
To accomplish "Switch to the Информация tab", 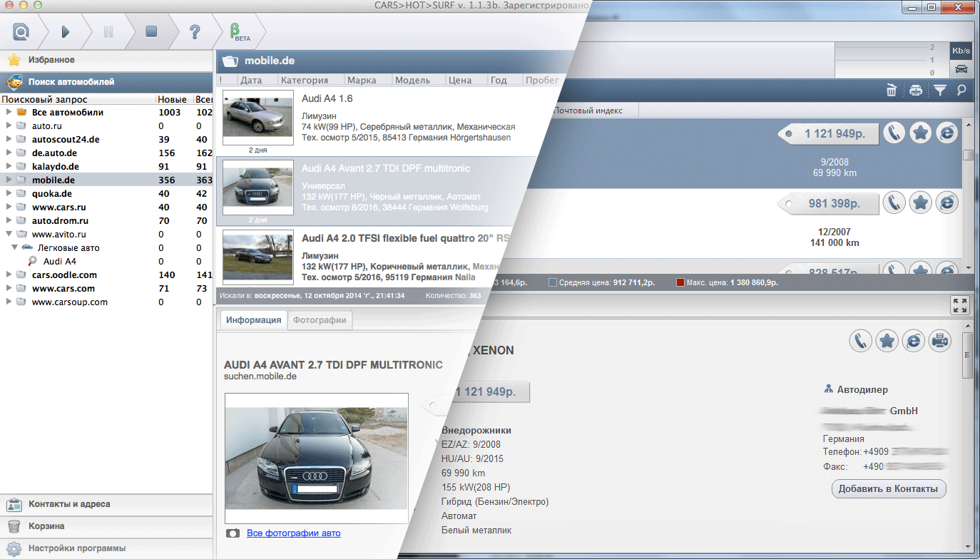I will tap(254, 320).
